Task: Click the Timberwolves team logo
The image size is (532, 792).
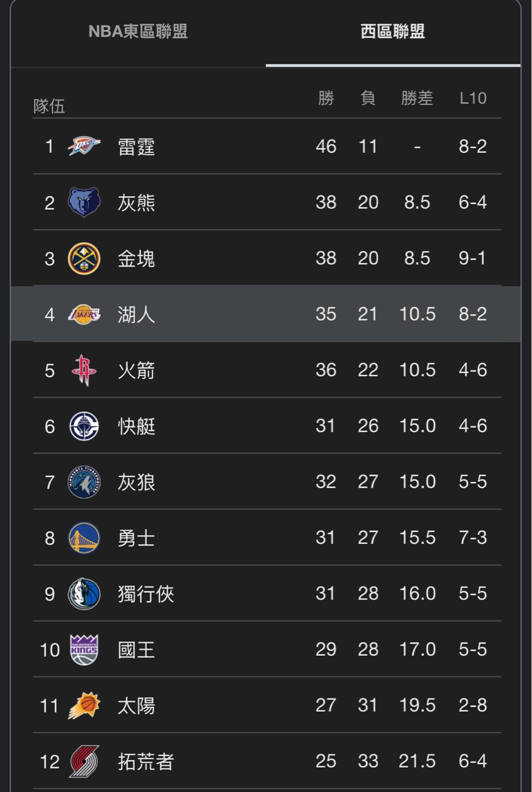Action: pos(84,482)
